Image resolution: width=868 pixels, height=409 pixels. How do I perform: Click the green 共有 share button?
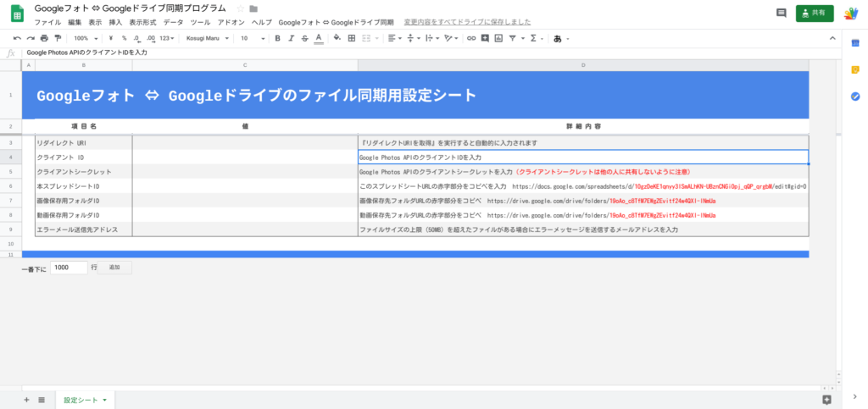(821, 13)
